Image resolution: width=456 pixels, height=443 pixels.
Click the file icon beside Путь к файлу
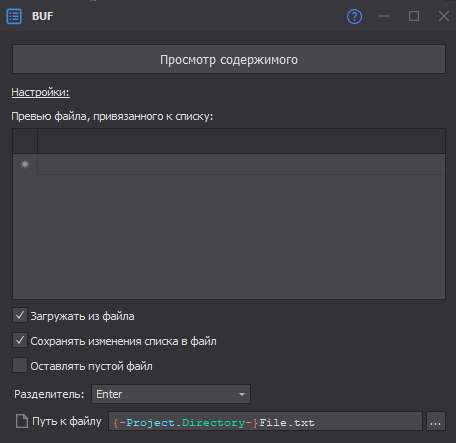(22, 421)
